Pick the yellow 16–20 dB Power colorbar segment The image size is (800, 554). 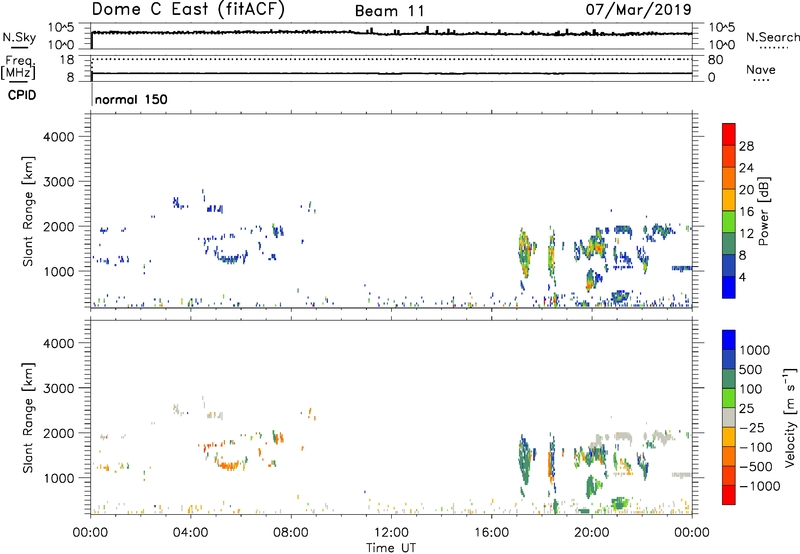click(729, 200)
